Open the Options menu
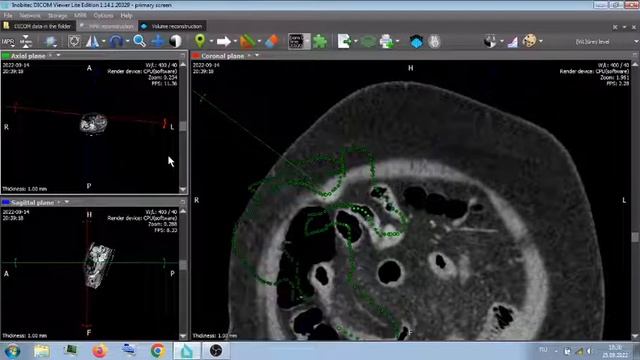This screenshot has height=360, width=640. [103, 16]
